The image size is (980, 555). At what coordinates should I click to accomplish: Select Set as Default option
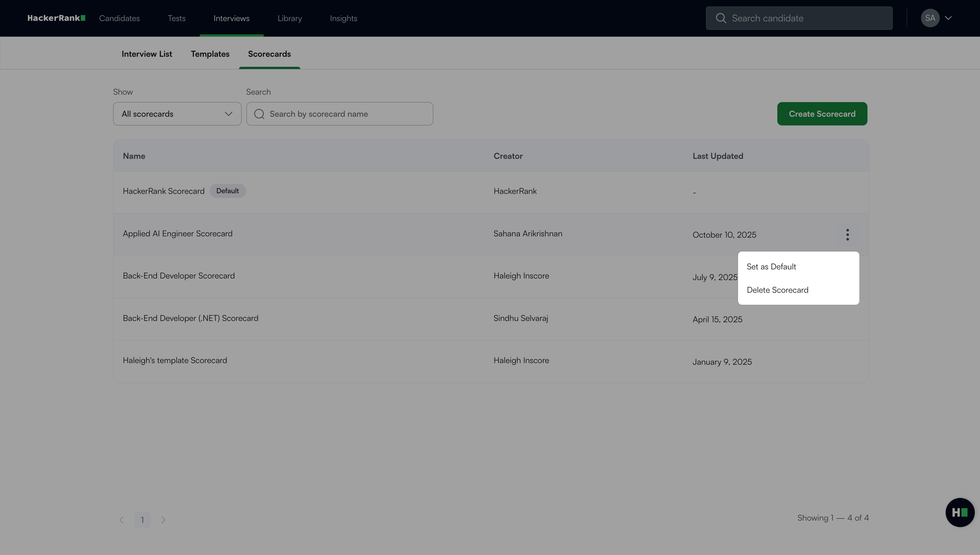coord(771,267)
